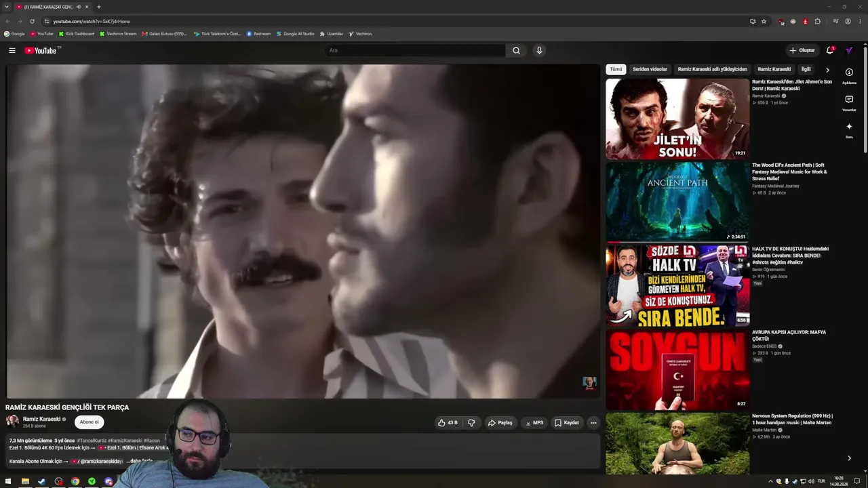Open File Explorer from the taskbar
Viewport: 868px width, 488px height.
pos(25,481)
